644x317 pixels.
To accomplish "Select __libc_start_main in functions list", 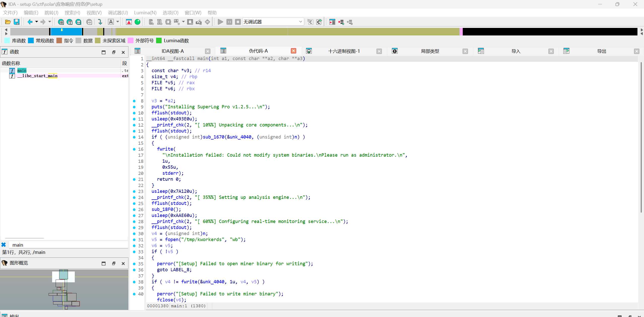I will [x=37, y=76].
